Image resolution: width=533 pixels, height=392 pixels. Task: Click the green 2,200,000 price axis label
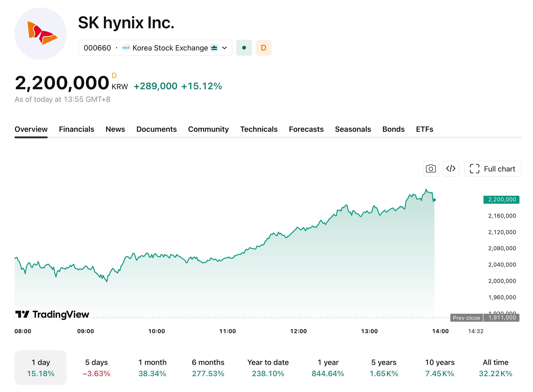pyautogui.click(x=501, y=200)
